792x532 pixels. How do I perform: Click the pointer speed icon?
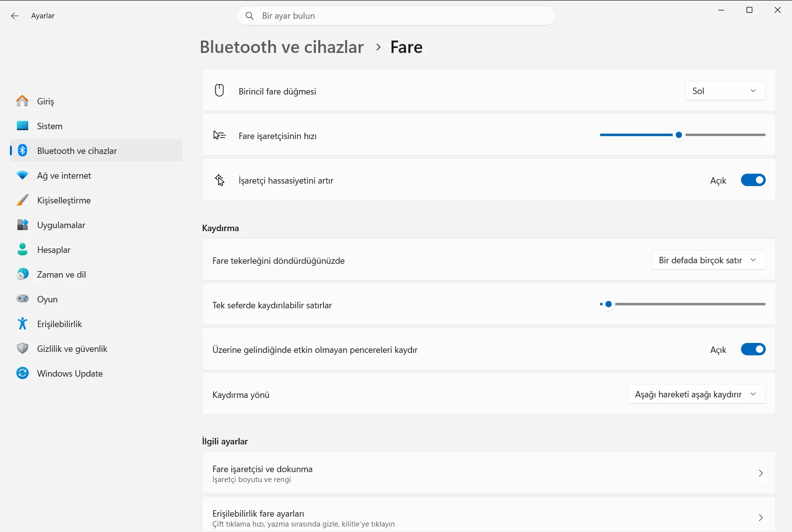coord(219,135)
